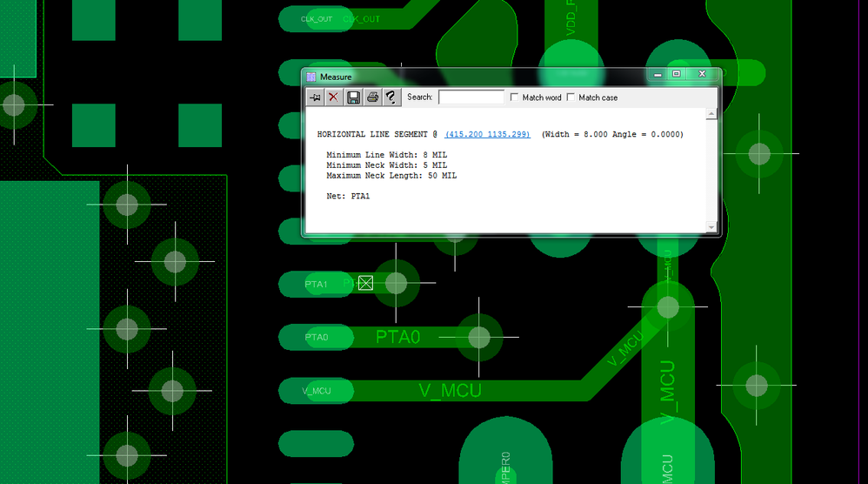Screen dimensions: 868x484
Task: Minimize the Measure window
Action: (658, 74)
